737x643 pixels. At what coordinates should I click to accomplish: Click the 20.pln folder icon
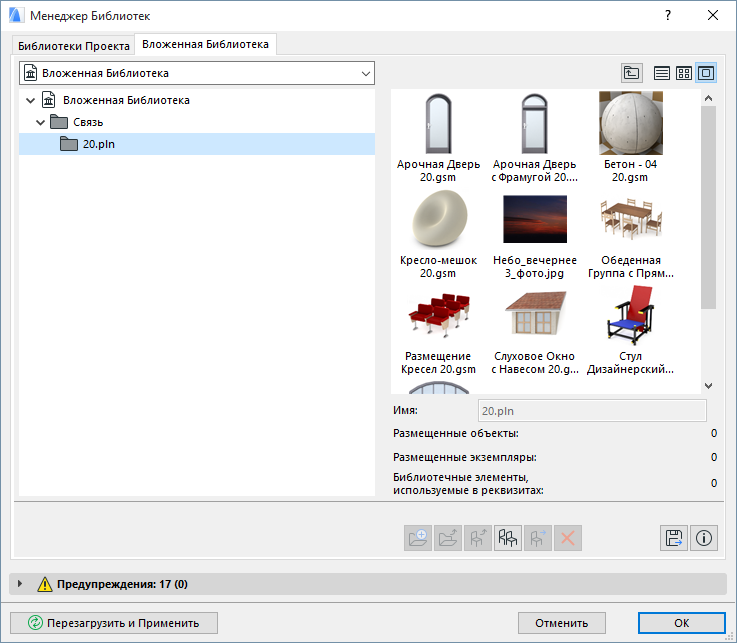point(69,144)
